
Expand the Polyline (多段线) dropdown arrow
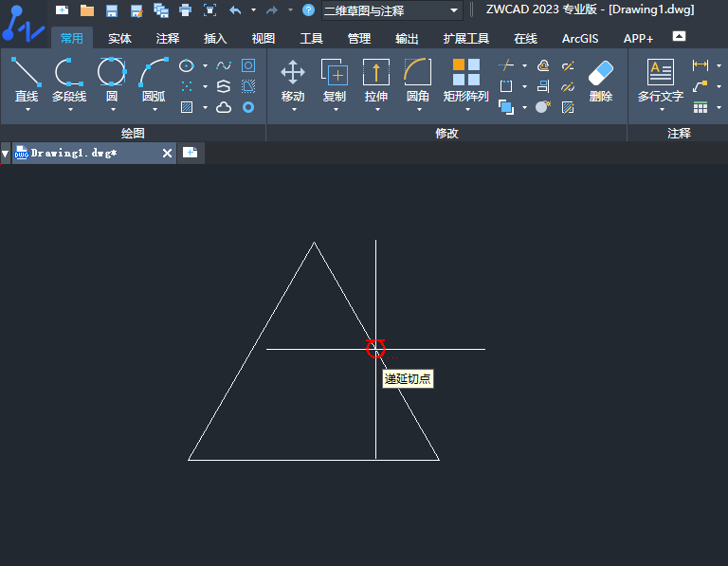click(70, 110)
